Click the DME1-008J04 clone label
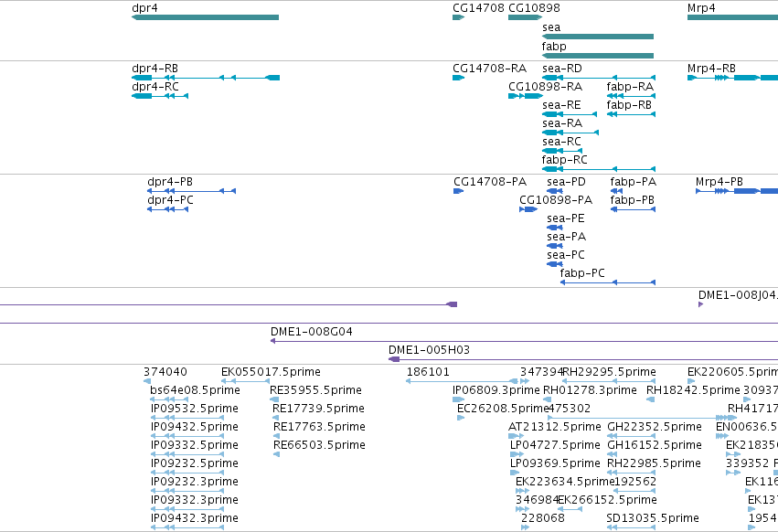This screenshot has width=778, height=532. (738, 295)
